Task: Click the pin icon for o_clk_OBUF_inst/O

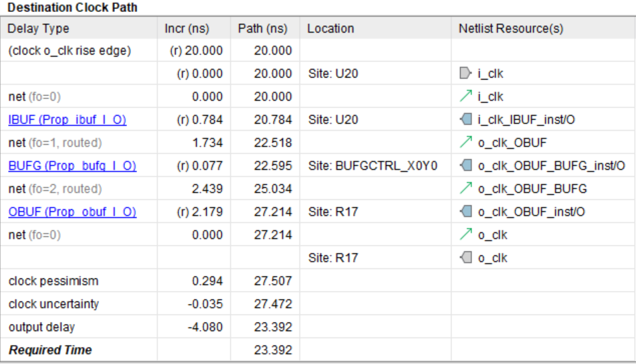Action: (x=466, y=212)
